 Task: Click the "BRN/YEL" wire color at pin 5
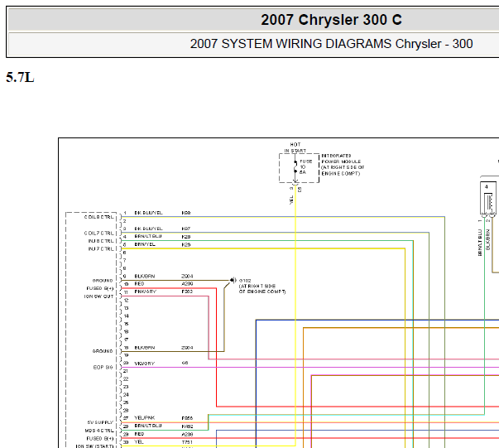coord(145,244)
